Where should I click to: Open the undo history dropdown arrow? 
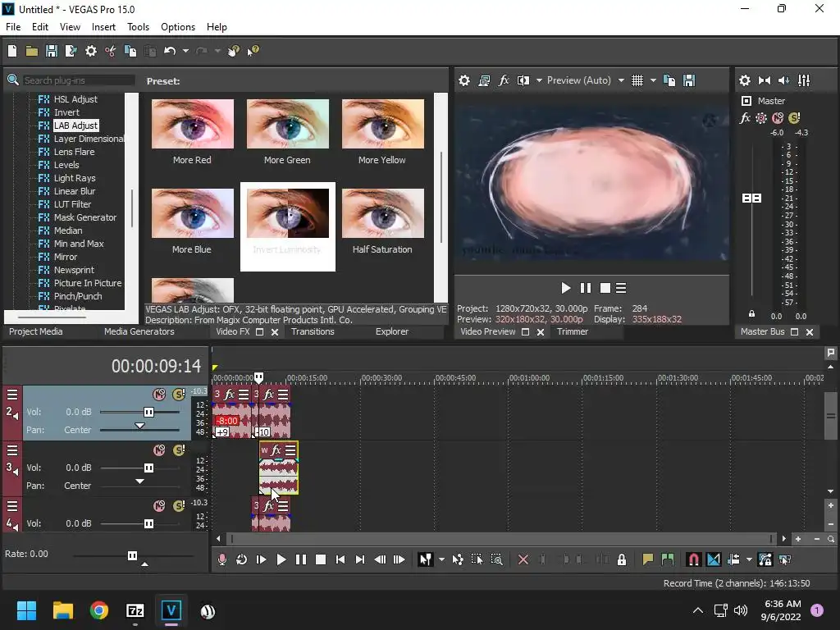(x=185, y=51)
